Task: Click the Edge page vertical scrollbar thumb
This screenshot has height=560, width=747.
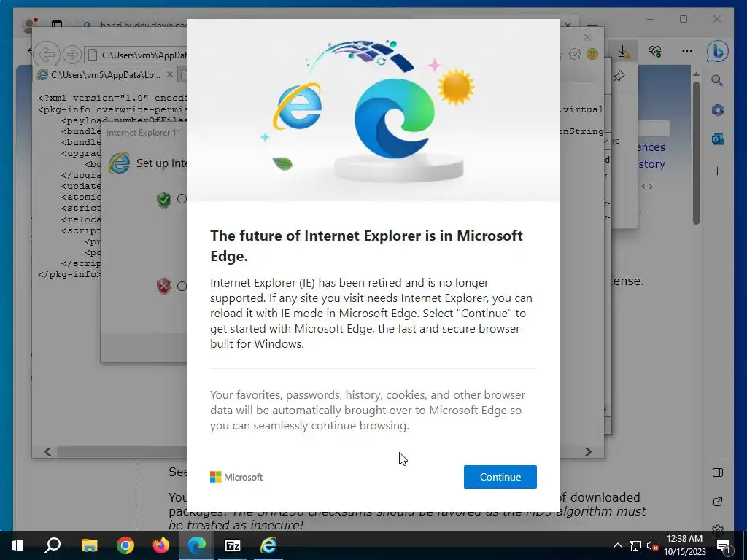Action: (x=696, y=152)
